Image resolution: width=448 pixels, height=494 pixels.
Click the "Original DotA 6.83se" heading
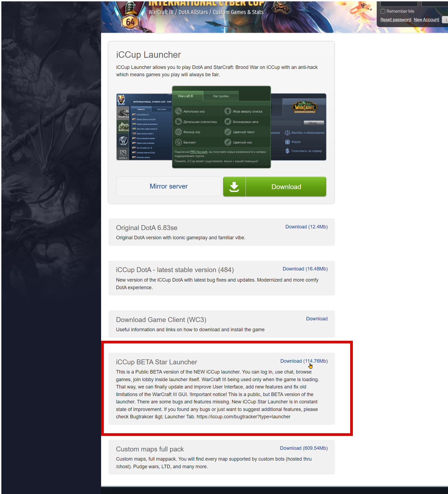pos(147,228)
